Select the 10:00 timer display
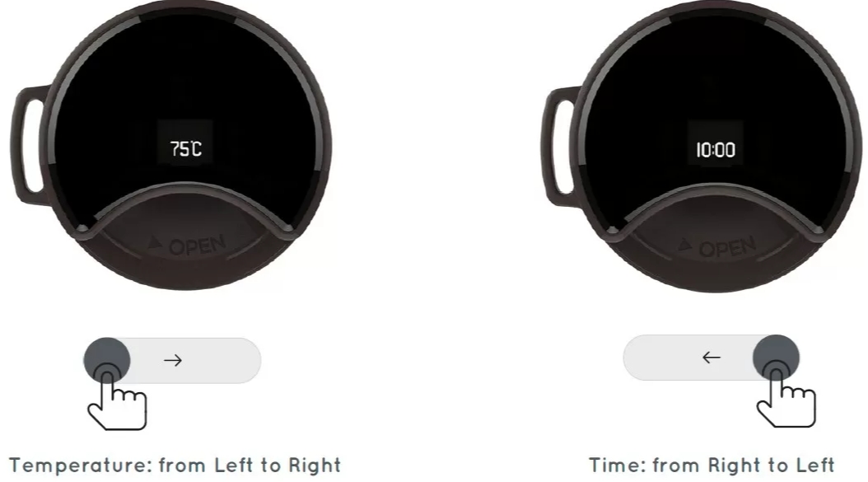 coord(715,150)
